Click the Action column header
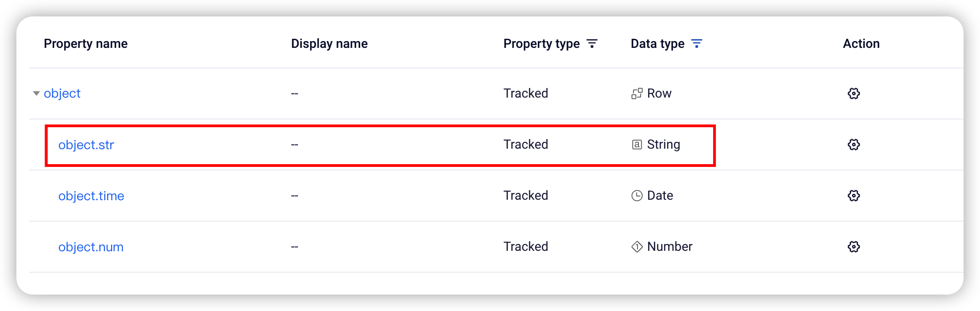Viewport: 980px width, 311px height. (x=861, y=44)
